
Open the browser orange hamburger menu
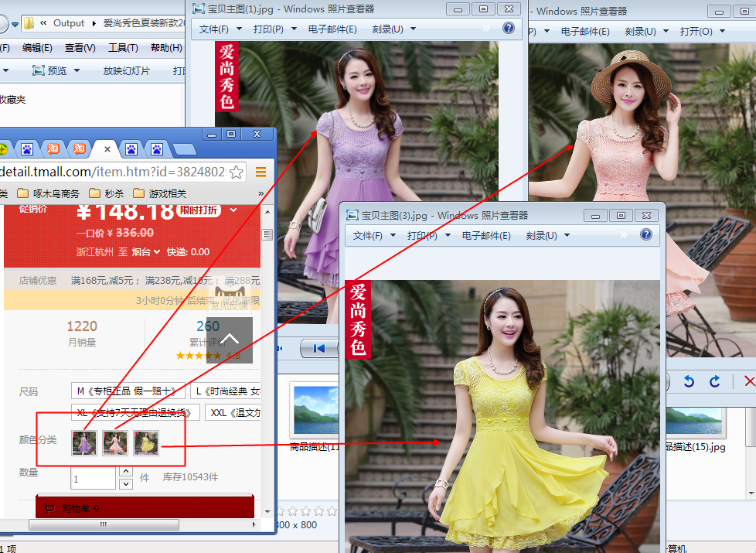coord(261,172)
